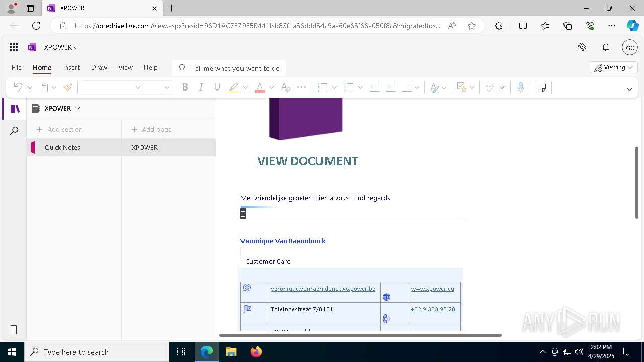Expand the font color dropdown arrow
The height and width of the screenshot is (362, 644).
pos(271,87)
